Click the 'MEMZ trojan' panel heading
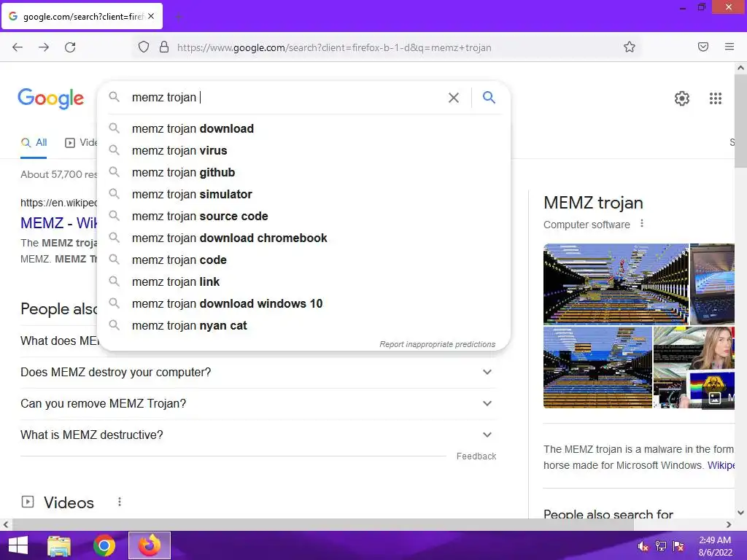 click(593, 203)
